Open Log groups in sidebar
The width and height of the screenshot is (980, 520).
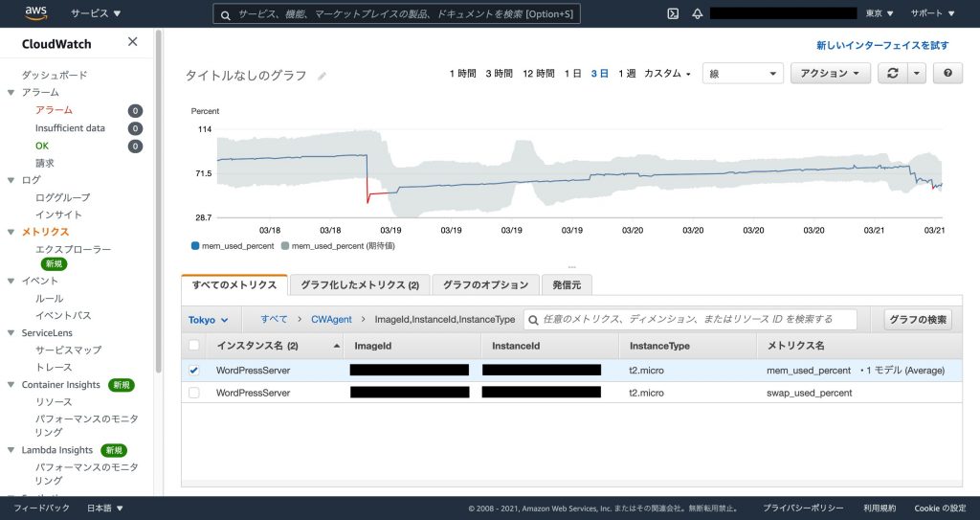click(62, 197)
